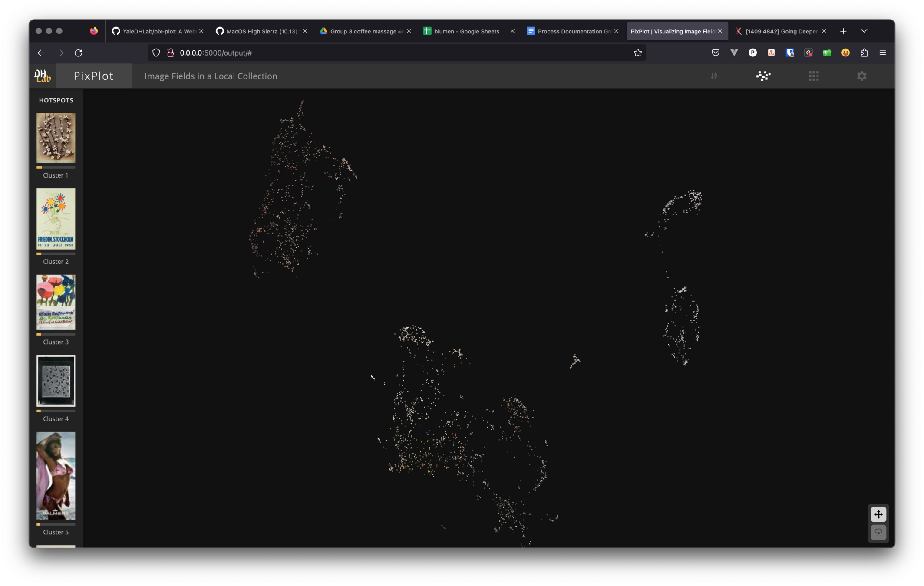
Task: Select the UMAP scatter layout icon
Action: (x=763, y=76)
